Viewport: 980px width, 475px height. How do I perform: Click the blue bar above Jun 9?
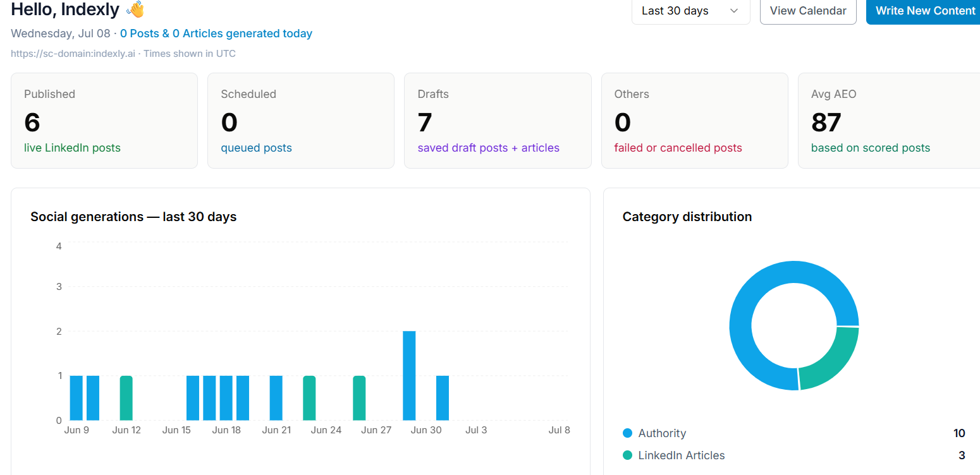pyautogui.click(x=77, y=398)
